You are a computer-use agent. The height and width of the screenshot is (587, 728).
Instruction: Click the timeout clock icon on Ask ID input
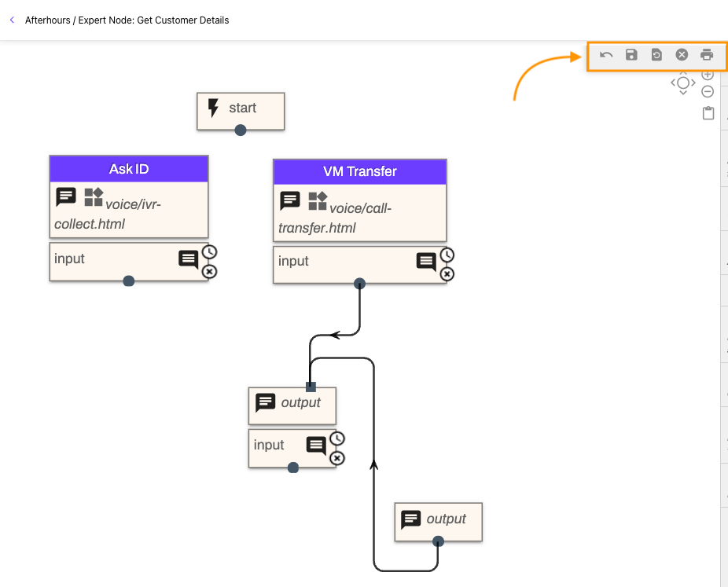[x=209, y=252]
